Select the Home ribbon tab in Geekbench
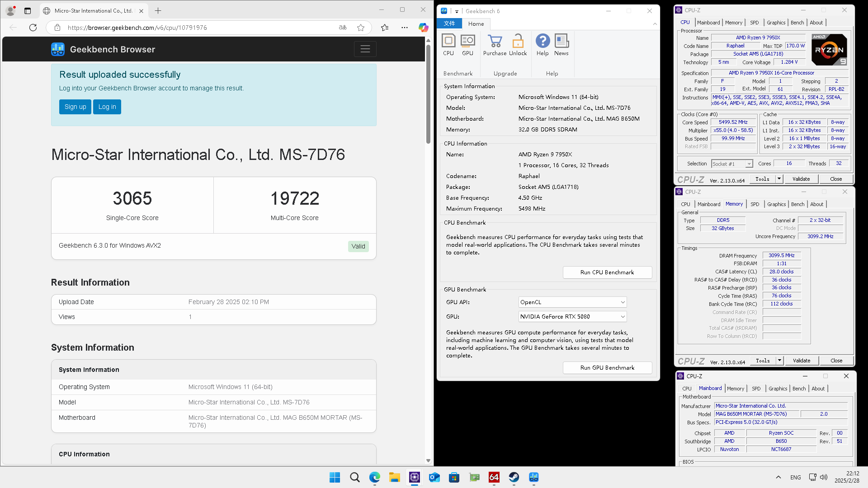Viewport: 868px width, 488px height. (476, 23)
